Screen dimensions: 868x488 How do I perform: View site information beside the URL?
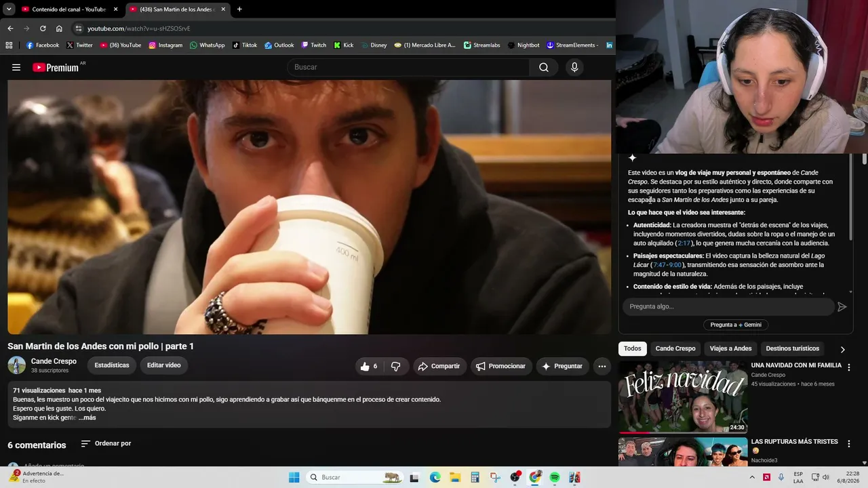pyautogui.click(x=78, y=28)
